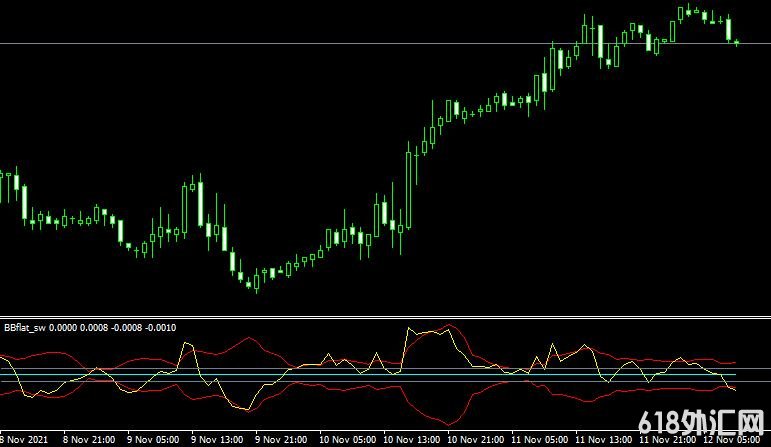Select the '9 Nov 05:00' time axis label
The width and height of the screenshot is (771, 447).
[153, 440]
